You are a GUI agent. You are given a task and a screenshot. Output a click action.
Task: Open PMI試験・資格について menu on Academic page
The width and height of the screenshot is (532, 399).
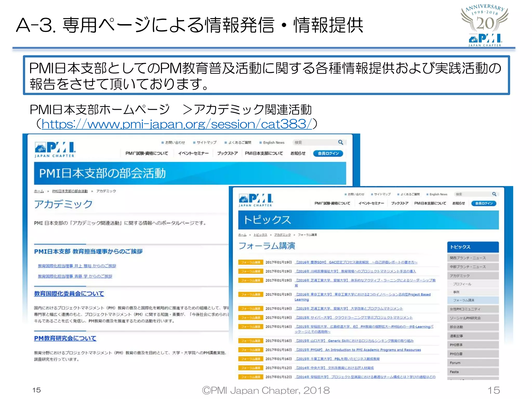point(147,153)
